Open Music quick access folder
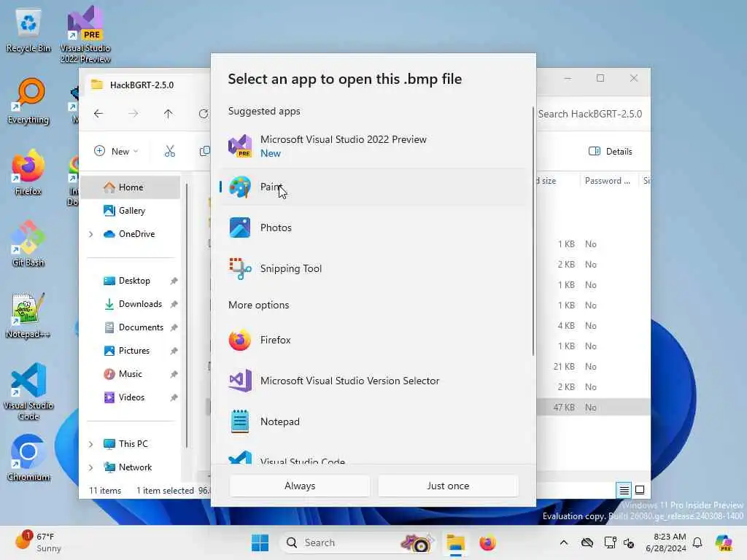This screenshot has height=560, width=747. pyautogui.click(x=130, y=374)
